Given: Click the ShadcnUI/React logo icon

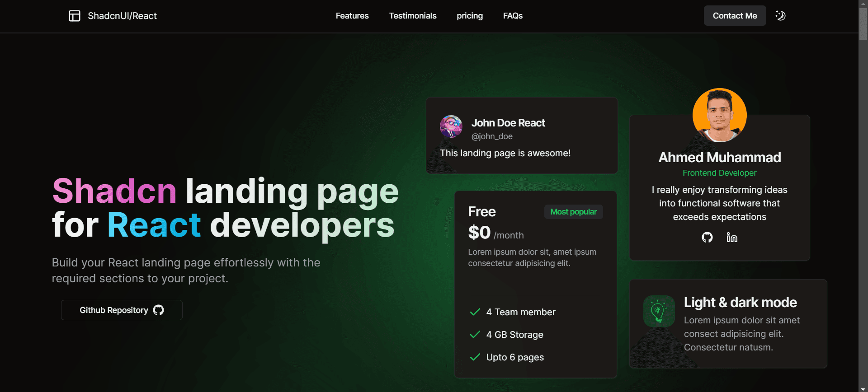Looking at the screenshot, I should coord(75,16).
